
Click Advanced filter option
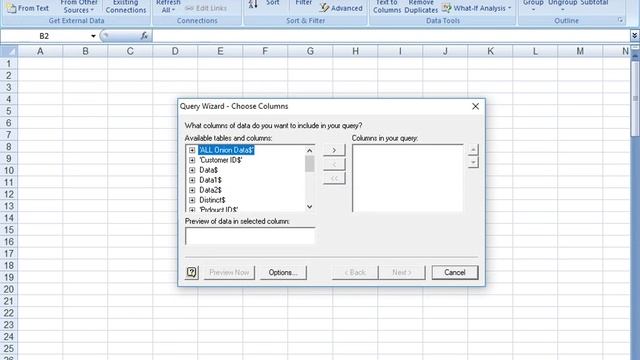(x=341, y=8)
